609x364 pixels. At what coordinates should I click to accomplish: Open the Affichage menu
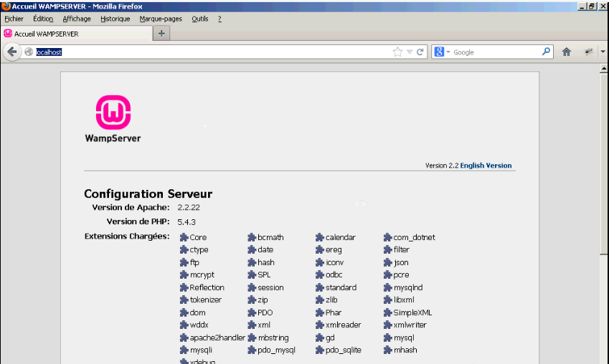click(77, 19)
